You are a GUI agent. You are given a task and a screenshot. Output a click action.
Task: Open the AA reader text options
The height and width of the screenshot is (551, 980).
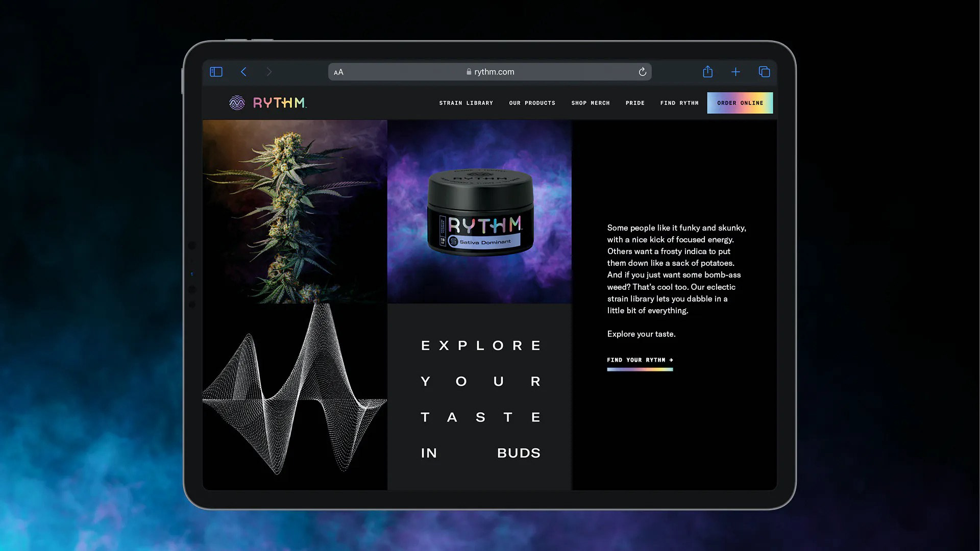click(x=338, y=72)
